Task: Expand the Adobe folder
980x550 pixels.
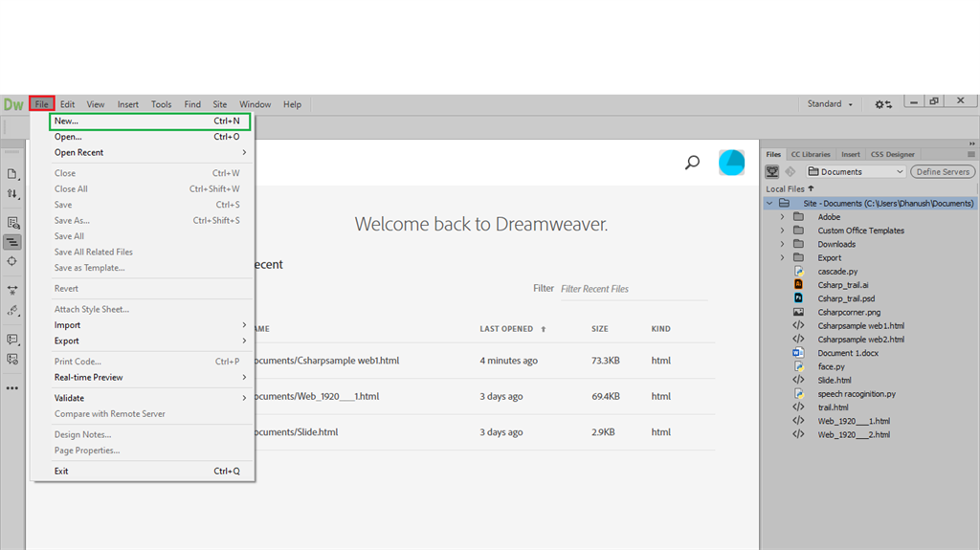Action: click(782, 217)
